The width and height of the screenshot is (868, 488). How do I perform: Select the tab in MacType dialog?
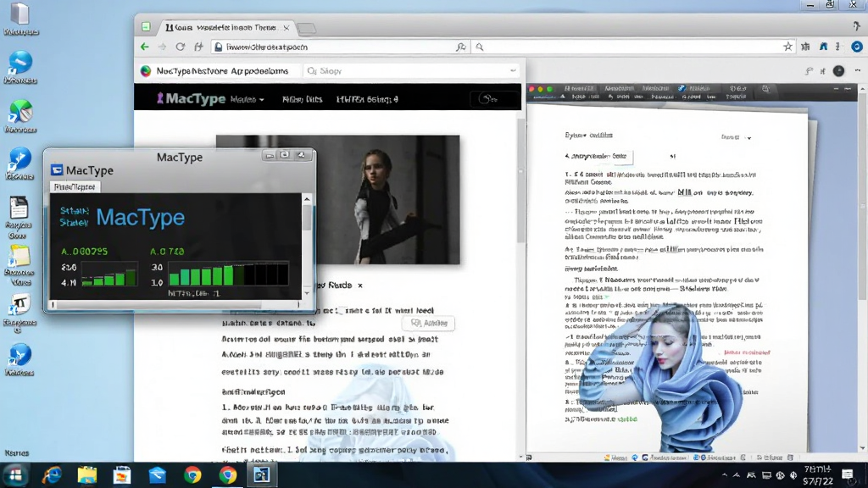[x=75, y=187]
